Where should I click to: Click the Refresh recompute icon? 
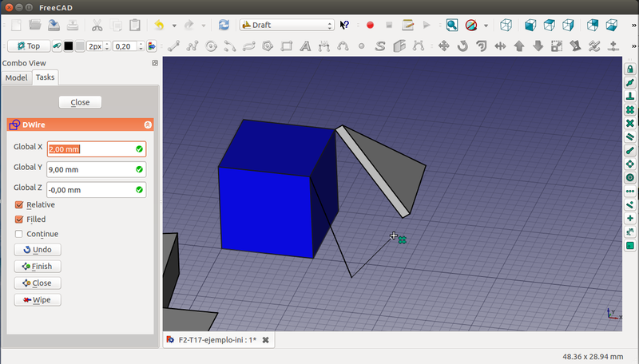[x=224, y=26]
